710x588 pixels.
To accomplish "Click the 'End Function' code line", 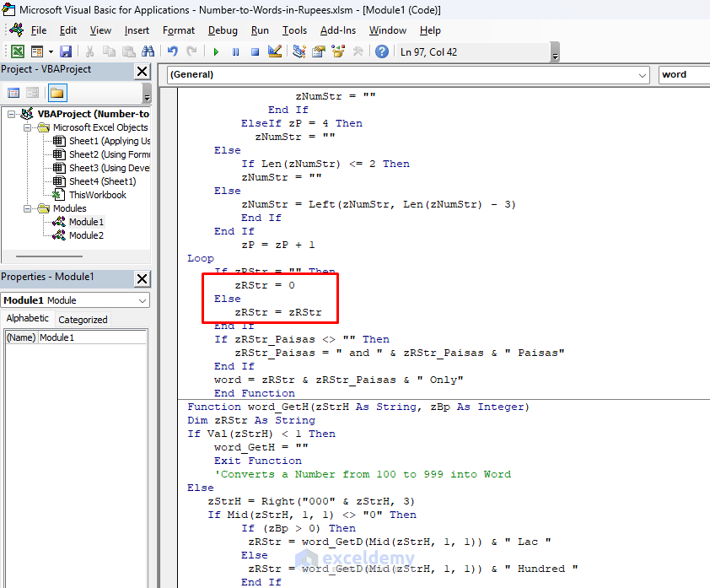I will pyautogui.click(x=255, y=393).
